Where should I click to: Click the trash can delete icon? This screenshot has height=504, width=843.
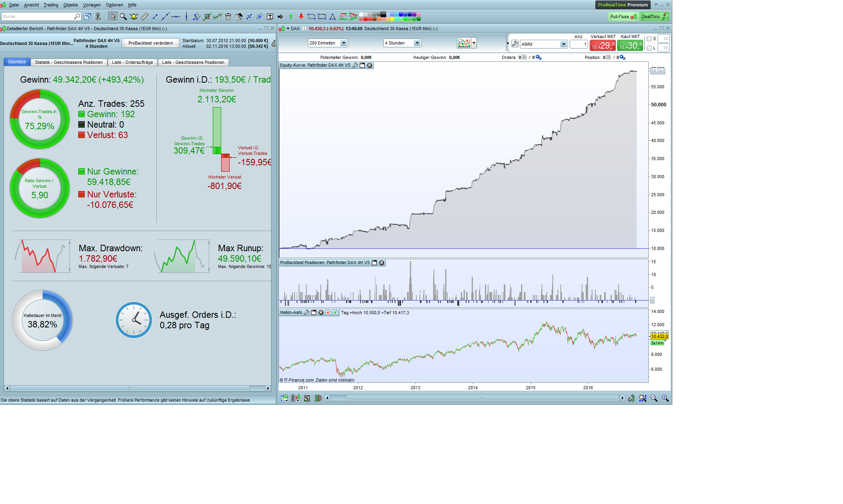228,16
